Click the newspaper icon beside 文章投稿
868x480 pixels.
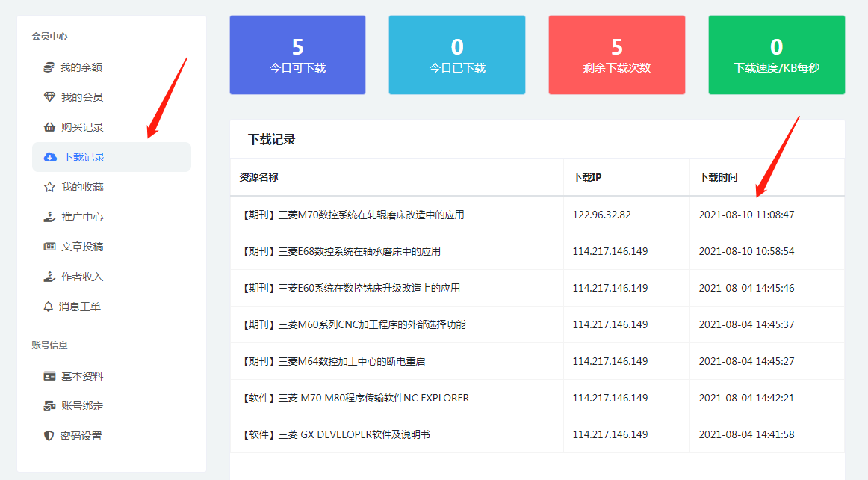[x=49, y=247]
